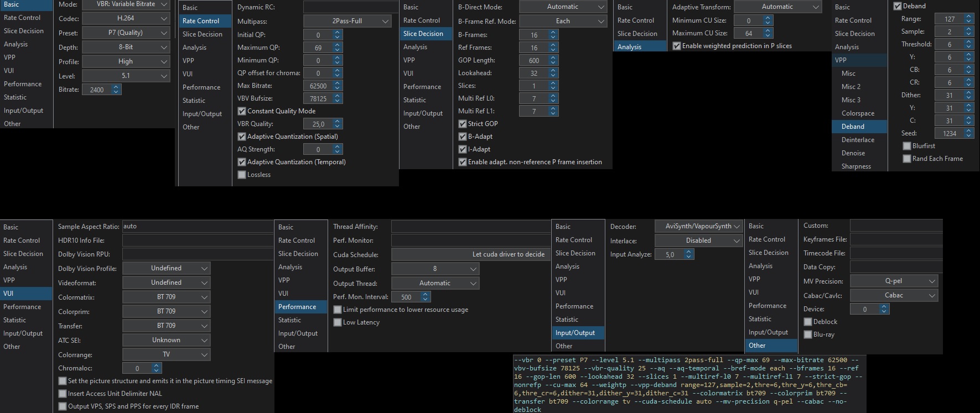
Task: Click the Input Analyze stepper showing 5,0
Action: (x=674, y=254)
